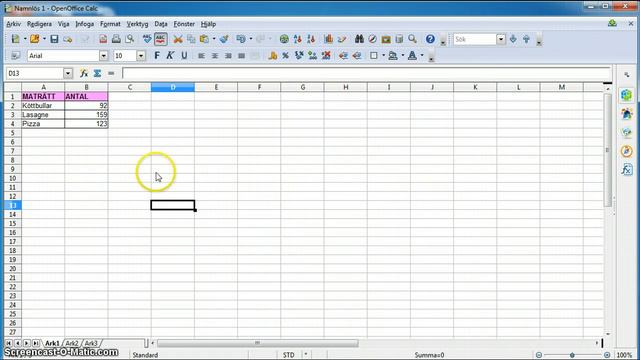The image size is (640, 360).
Task: Insert a chart
Action: click(329, 39)
